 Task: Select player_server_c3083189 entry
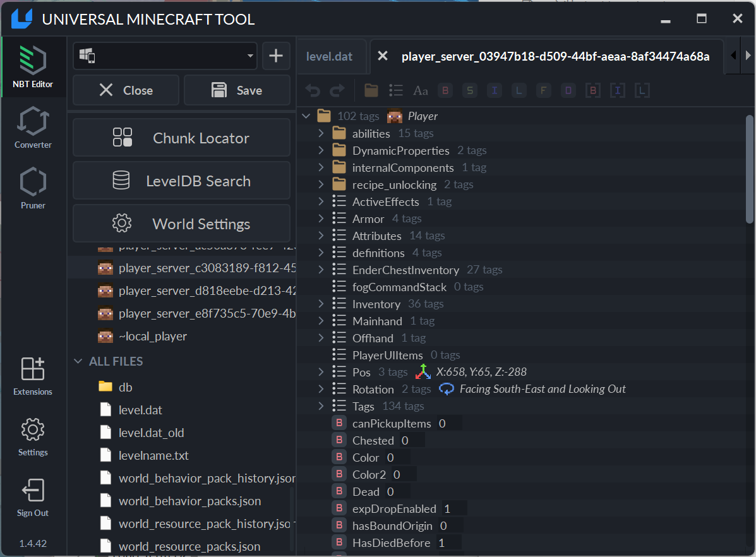pos(183,268)
